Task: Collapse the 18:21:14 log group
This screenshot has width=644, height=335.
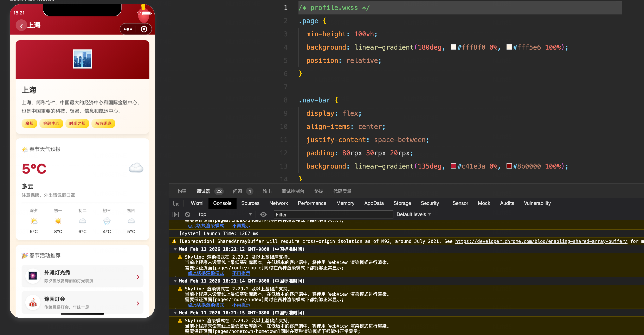Action: coord(175,281)
